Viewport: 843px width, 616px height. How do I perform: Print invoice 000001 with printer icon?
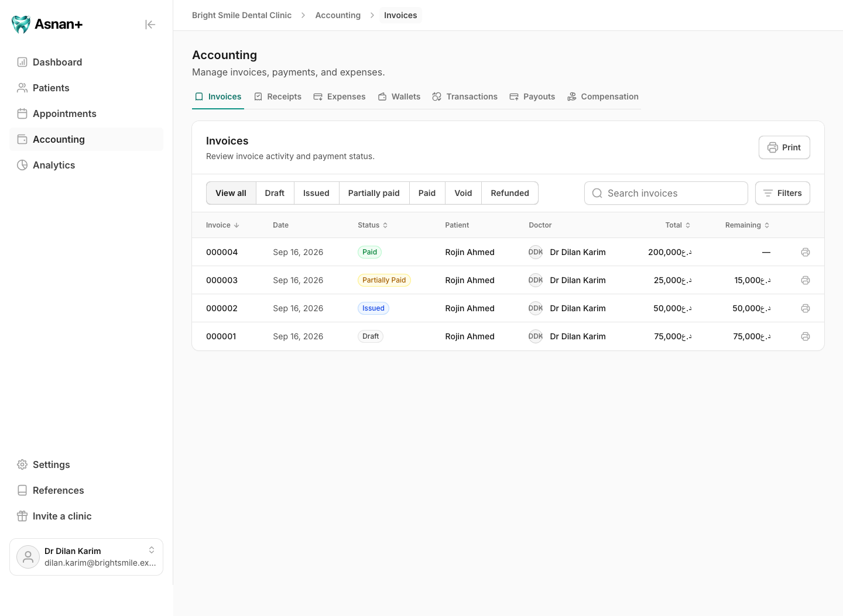coord(806,336)
